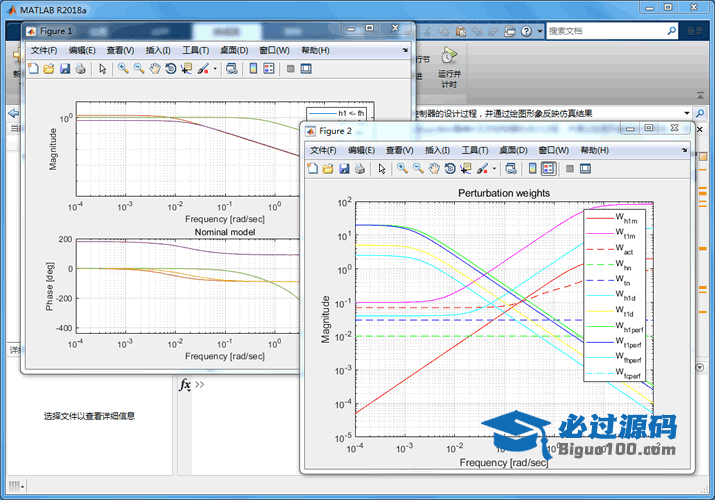715x500 pixels.
Task: Activate Zoom In tool in Figure 1
Action: click(x=123, y=69)
